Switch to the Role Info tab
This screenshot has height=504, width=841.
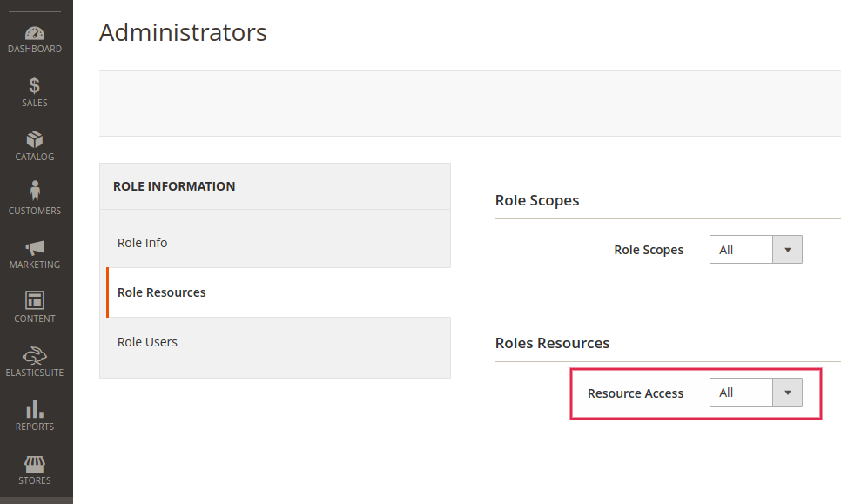point(142,242)
